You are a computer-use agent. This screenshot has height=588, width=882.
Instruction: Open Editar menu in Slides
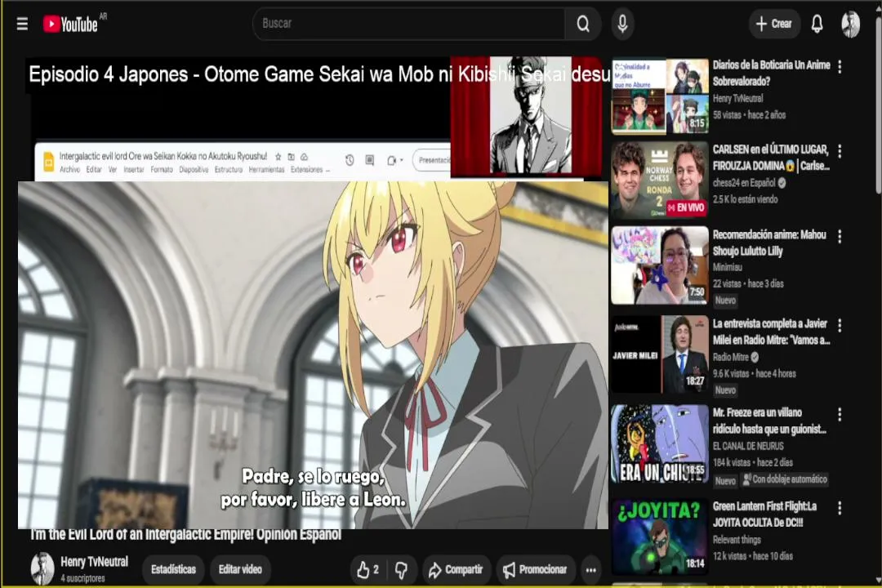click(93, 169)
